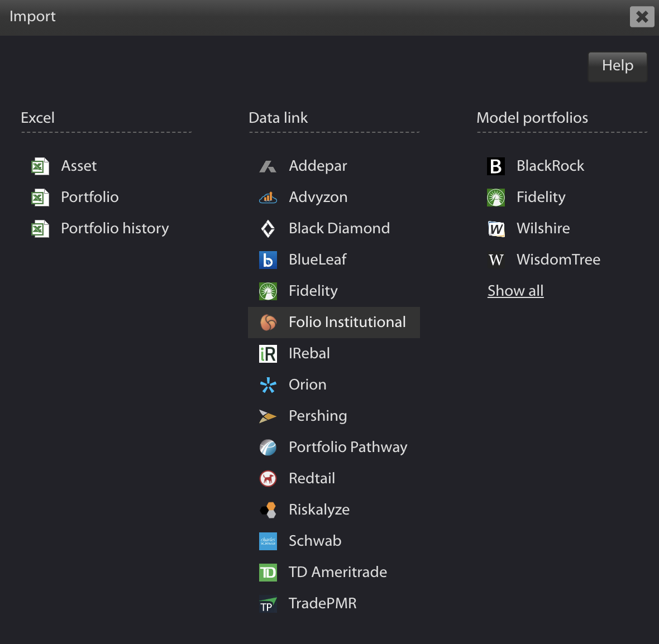Viewport: 659px width, 644px height.
Task: Pick BlueLeaf from Data link list
Action: 317,259
